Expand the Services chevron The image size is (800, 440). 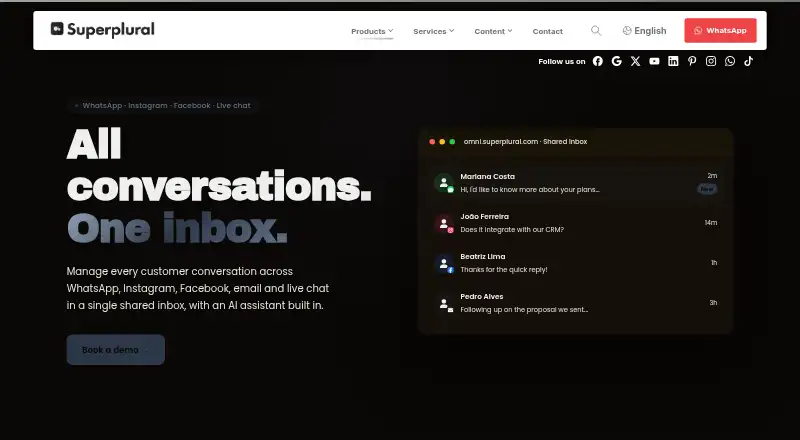[452, 31]
